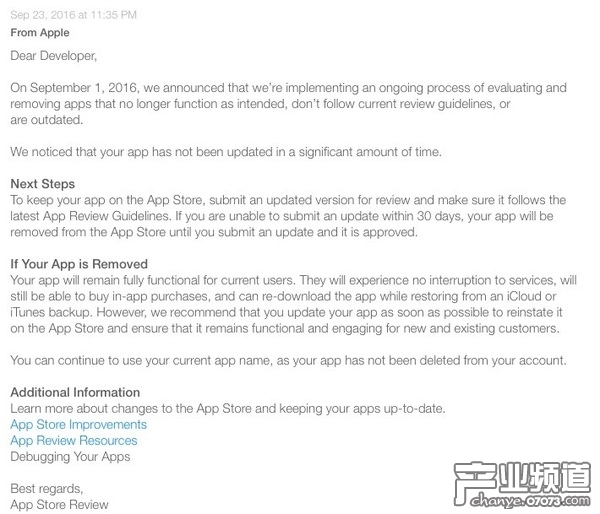Screen dimensions: 600x514
Task: Click the Sep 23, 2016 timestamp
Action: 73,15
